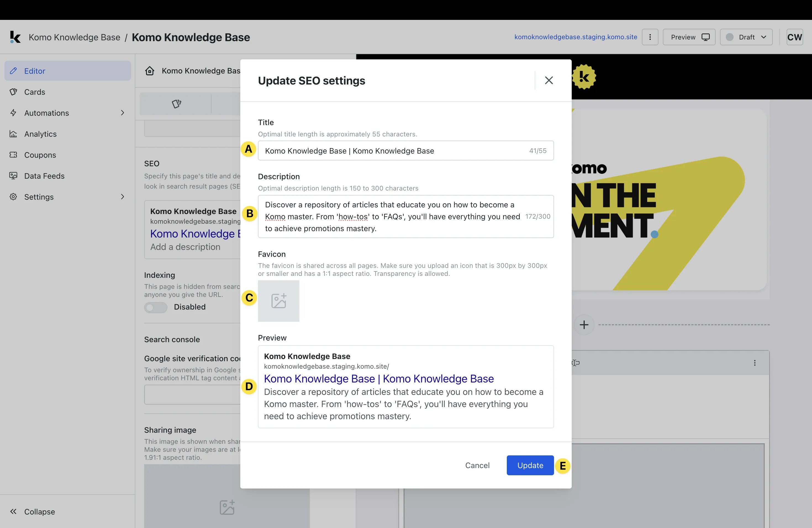Click the Automations lightning icon

(13, 113)
